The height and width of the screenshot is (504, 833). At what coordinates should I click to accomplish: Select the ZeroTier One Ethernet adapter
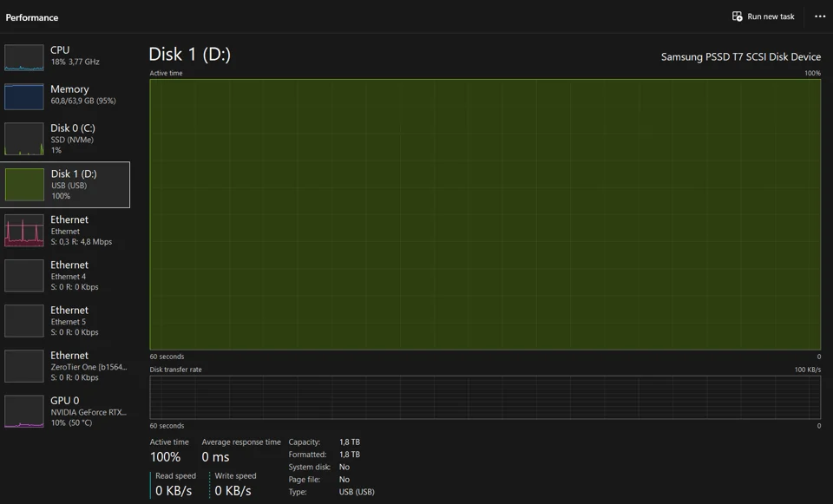[x=65, y=365]
